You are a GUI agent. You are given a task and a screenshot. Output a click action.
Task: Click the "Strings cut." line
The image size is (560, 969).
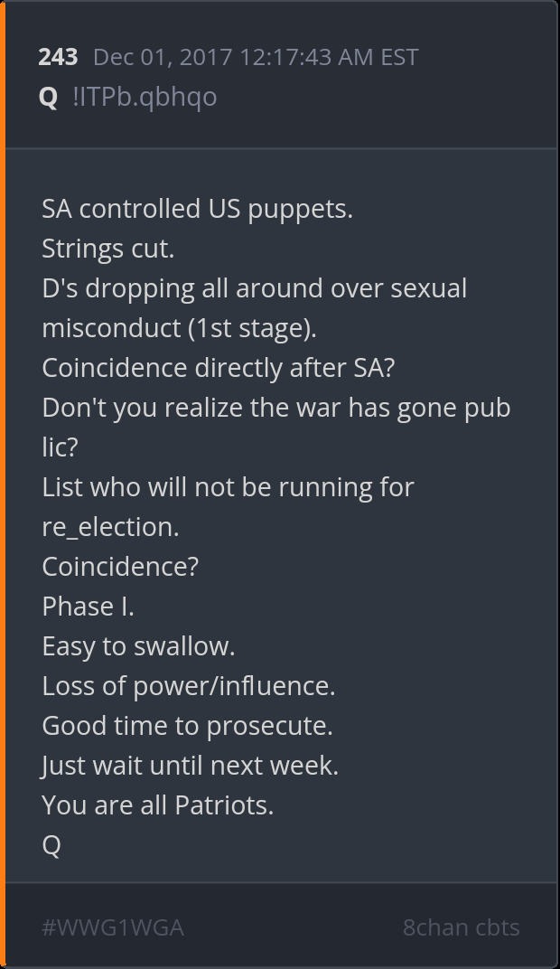point(107,249)
